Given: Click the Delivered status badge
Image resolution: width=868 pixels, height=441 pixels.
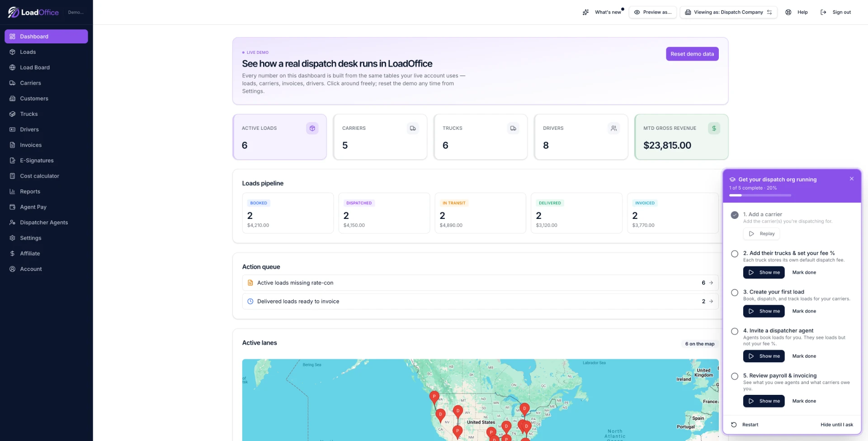Looking at the screenshot, I should click(x=550, y=203).
